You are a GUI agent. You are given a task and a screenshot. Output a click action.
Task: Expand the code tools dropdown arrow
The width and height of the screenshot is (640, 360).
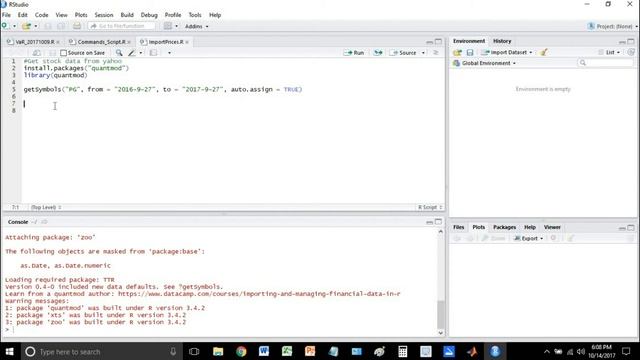(141, 53)
